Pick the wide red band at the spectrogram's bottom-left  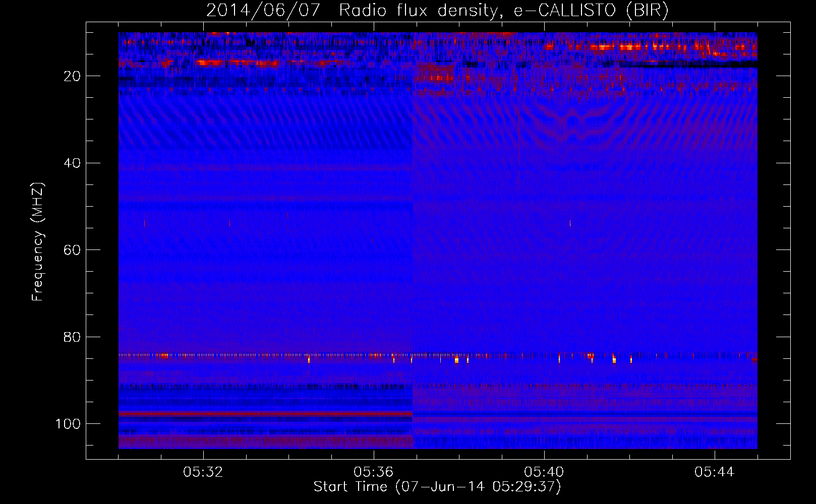pos(265,441)
